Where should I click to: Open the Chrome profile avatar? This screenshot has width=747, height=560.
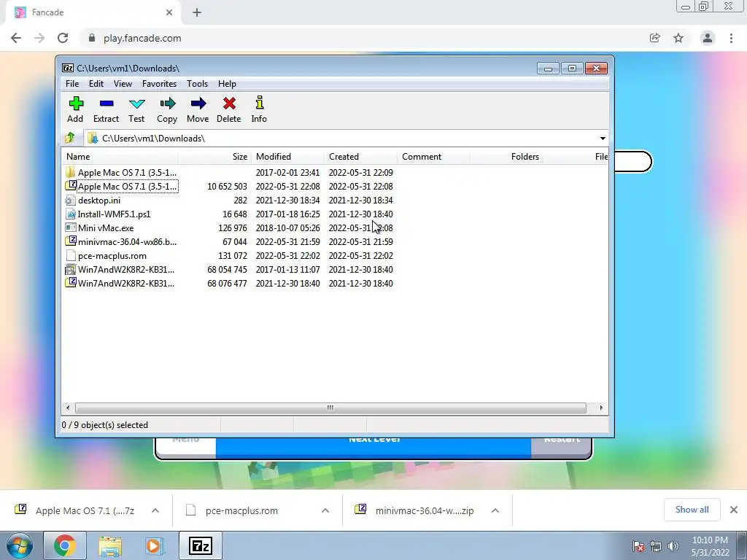tap(708, 38)
